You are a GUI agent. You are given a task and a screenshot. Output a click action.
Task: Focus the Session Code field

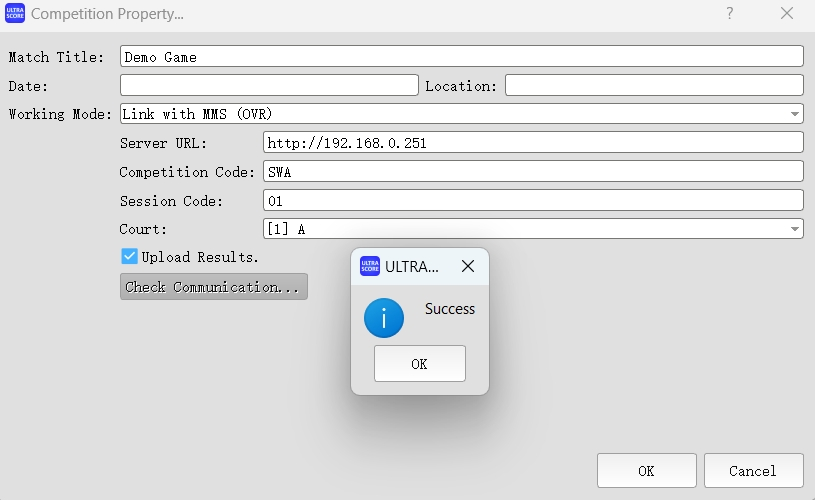(533, 200)
